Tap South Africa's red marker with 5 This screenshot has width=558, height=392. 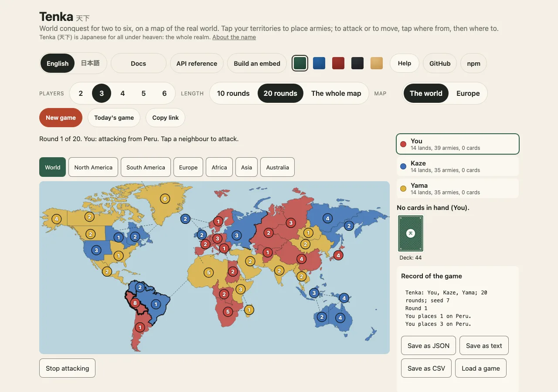point(228,311)
